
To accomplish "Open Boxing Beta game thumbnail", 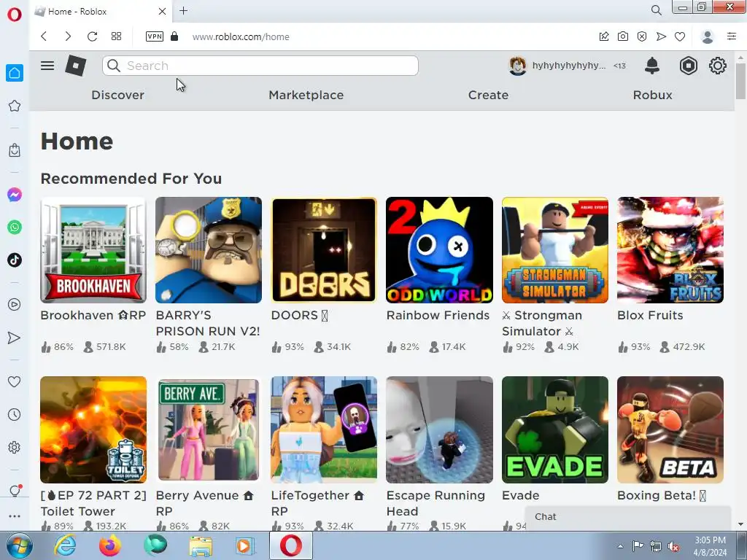I will tap(670, 430).
